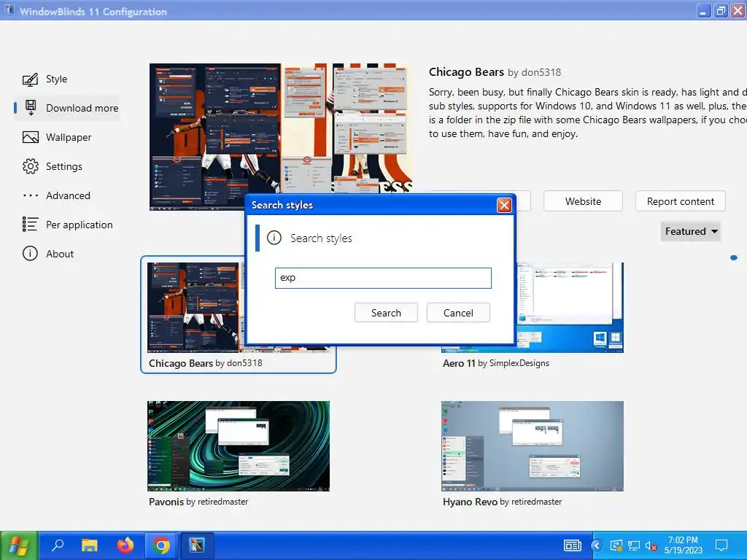Open the notification center icon
This screenshot has width=747, height=560.
point(721,545)
